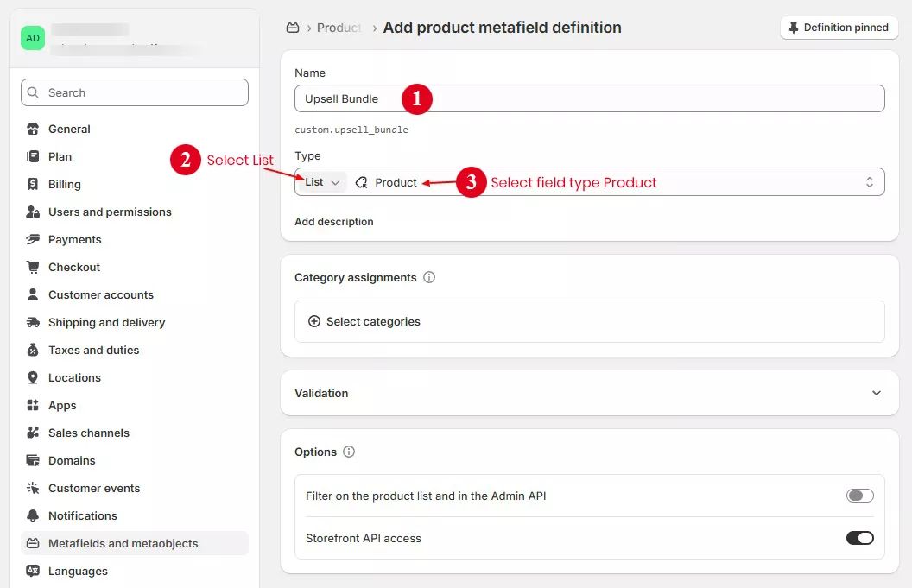Enable Filter on the product list toggle
The image size is (912, 588).
point(859,495)
